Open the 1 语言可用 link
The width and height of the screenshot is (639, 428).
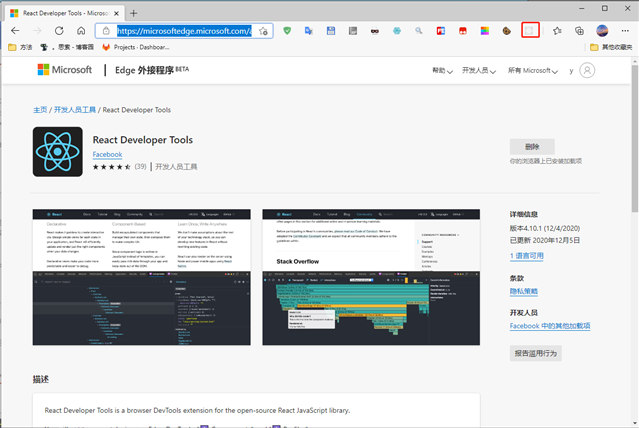tap(527, 256)
